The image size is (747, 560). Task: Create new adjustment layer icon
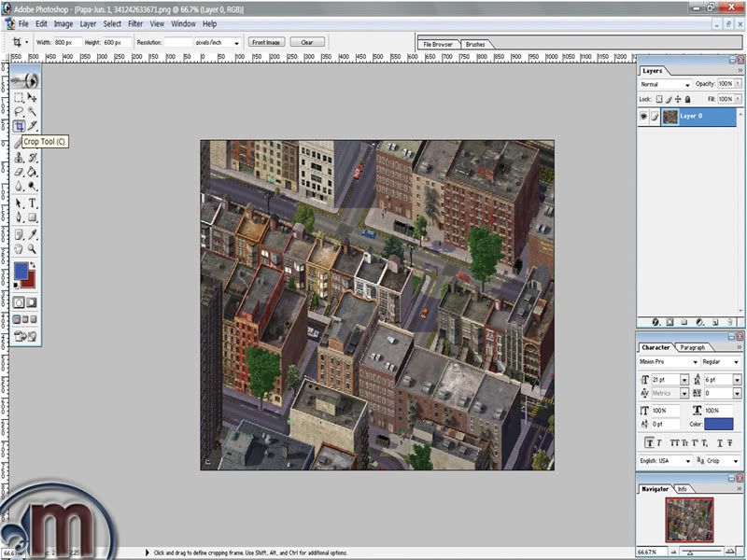point(699,322)
